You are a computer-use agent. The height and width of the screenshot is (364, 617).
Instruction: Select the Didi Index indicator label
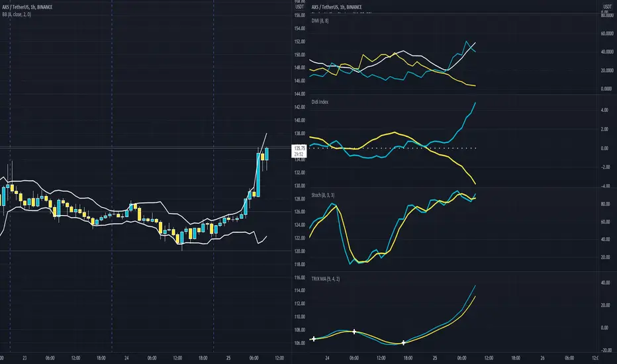click(x=320, y=102)
